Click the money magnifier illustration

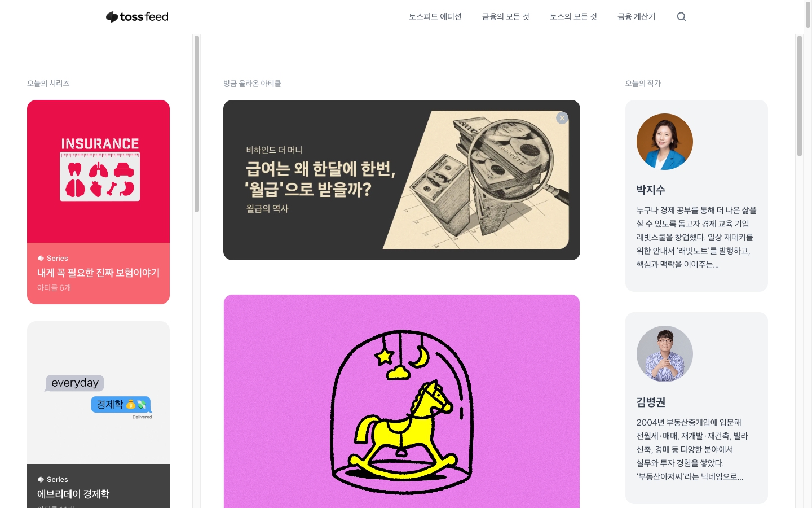(x=476, y=180)
